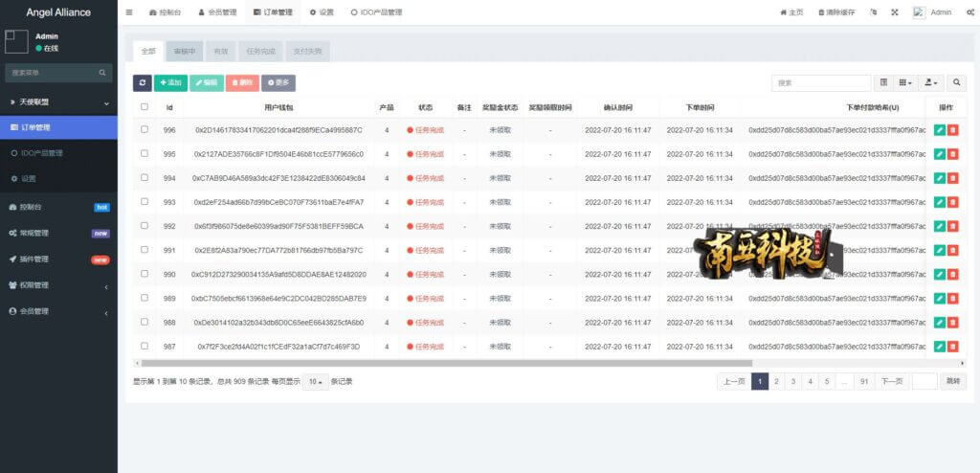This screenshot has width=980, height=473.
Task: Delete order row 996 with red trash
Action: 952,130
